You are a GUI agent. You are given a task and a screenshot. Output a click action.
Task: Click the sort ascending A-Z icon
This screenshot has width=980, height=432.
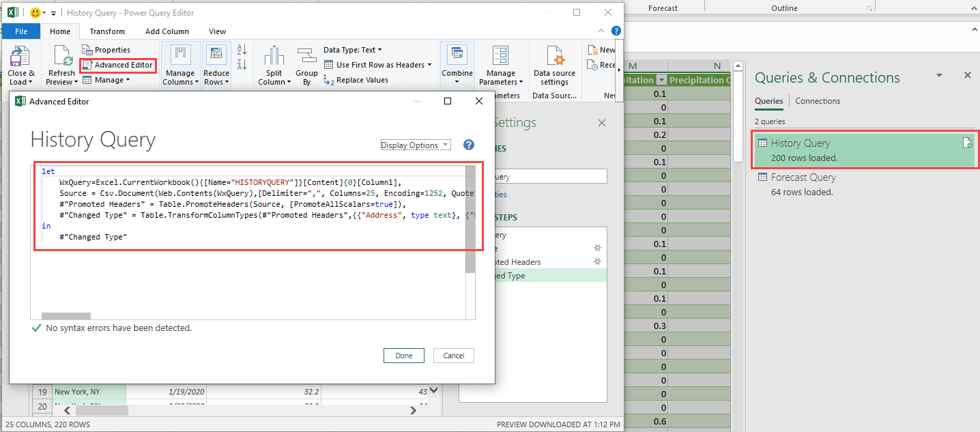242,50
